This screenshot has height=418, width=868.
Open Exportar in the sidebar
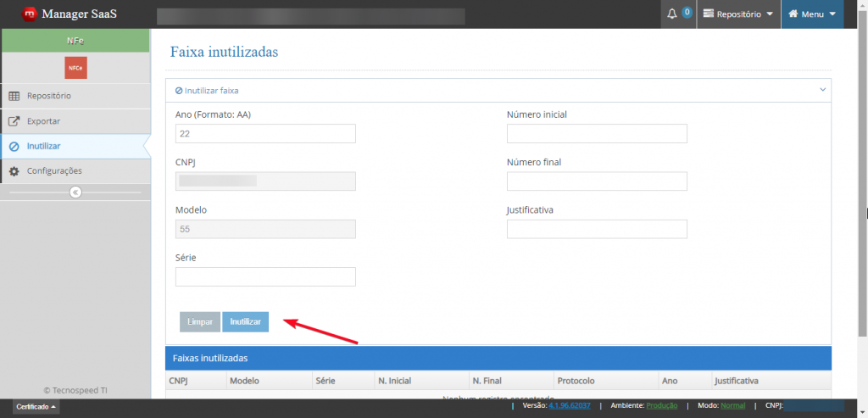[75, 121]
